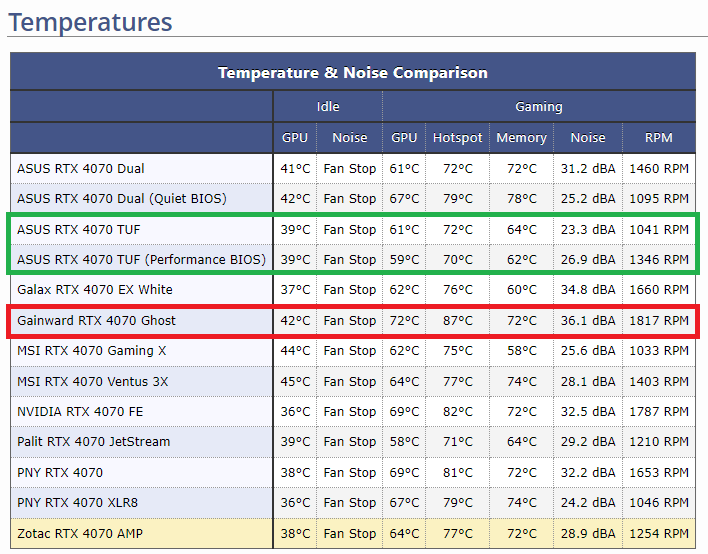Click the 36.1 dBA noise value
This screenshot has height=554, width=708.
588,321
